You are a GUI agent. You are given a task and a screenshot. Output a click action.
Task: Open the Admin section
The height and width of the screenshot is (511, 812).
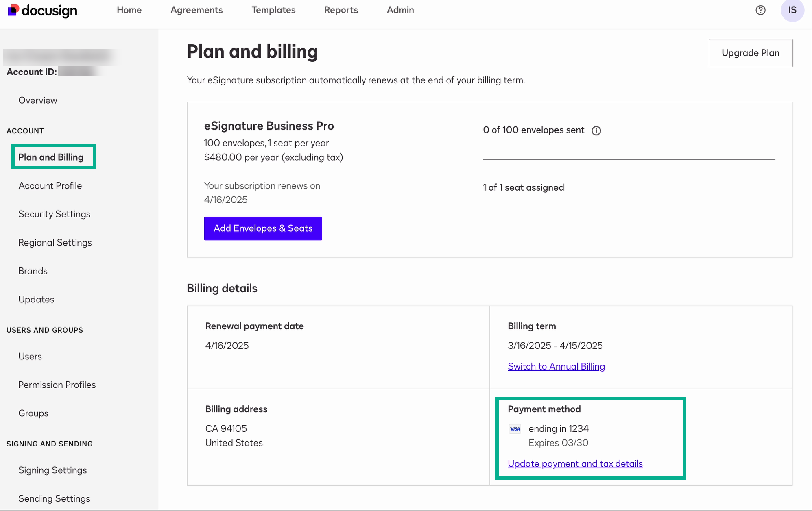[400, 10]
